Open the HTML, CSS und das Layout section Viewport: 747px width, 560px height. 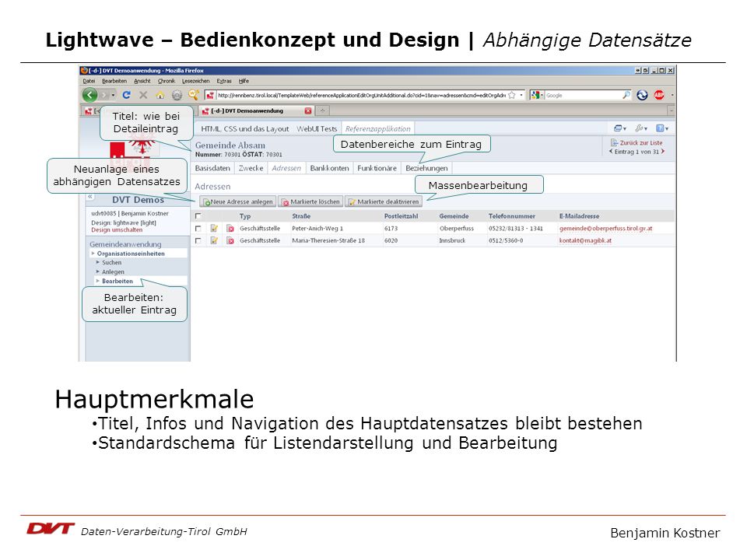245,128
